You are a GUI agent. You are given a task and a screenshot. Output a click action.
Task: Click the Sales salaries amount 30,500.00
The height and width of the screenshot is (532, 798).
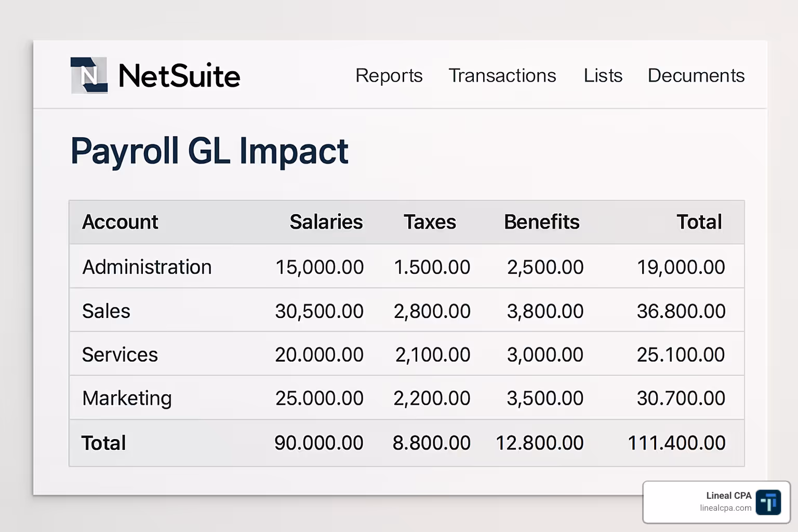[x=319, y=311]
